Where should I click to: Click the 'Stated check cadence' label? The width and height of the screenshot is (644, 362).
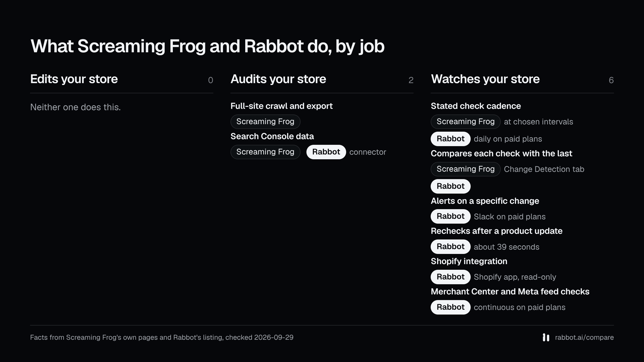tap(476, 106)
